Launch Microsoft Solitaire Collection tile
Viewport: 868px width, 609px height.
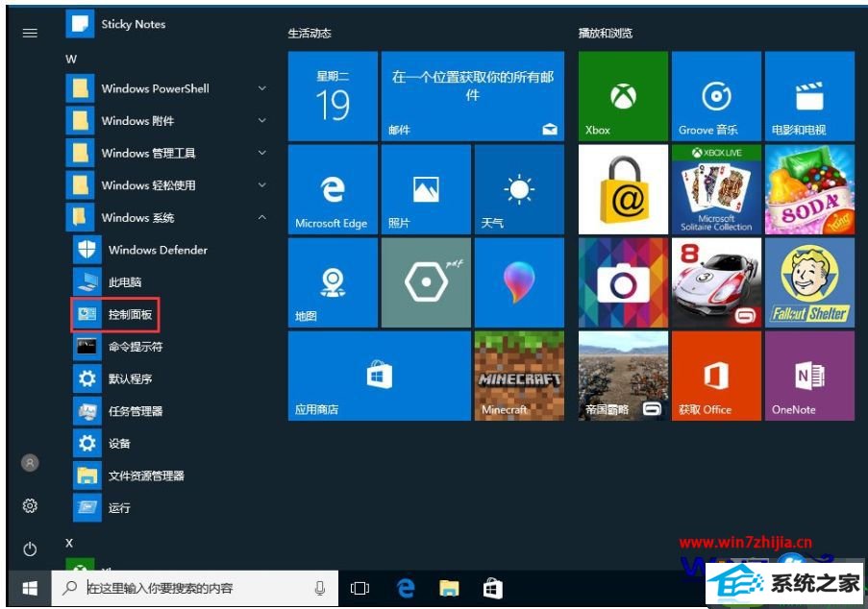click(716, 190)
